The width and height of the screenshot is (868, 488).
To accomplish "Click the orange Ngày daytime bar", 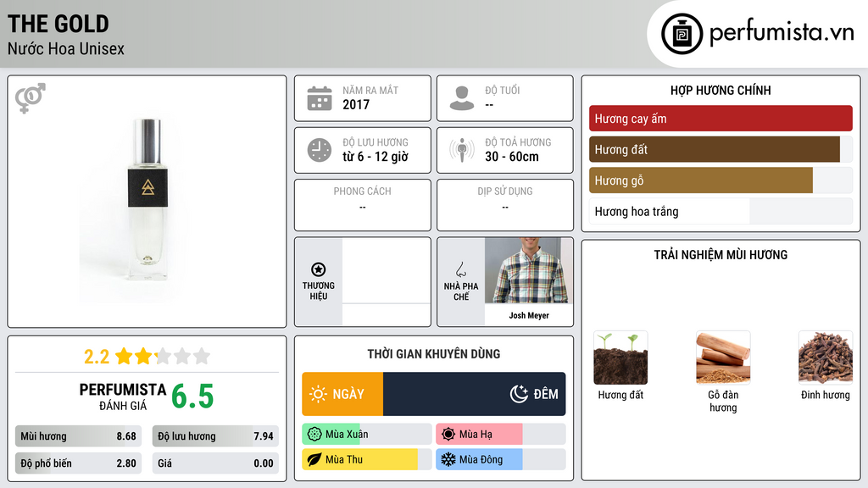I will point(342,394).
